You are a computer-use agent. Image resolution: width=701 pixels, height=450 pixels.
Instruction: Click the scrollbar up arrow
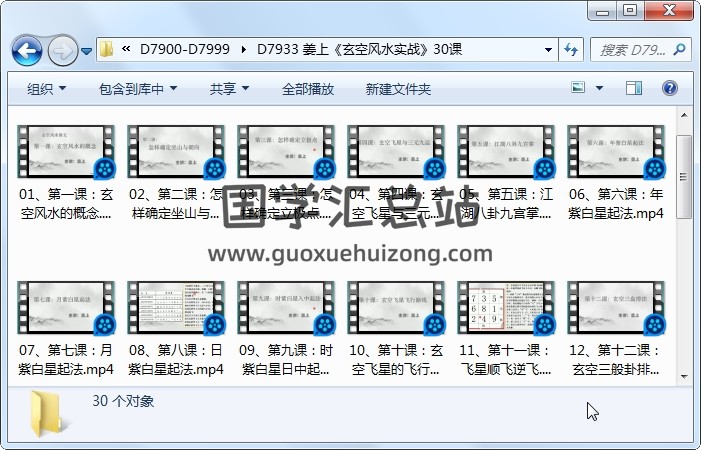pos(684,115)
